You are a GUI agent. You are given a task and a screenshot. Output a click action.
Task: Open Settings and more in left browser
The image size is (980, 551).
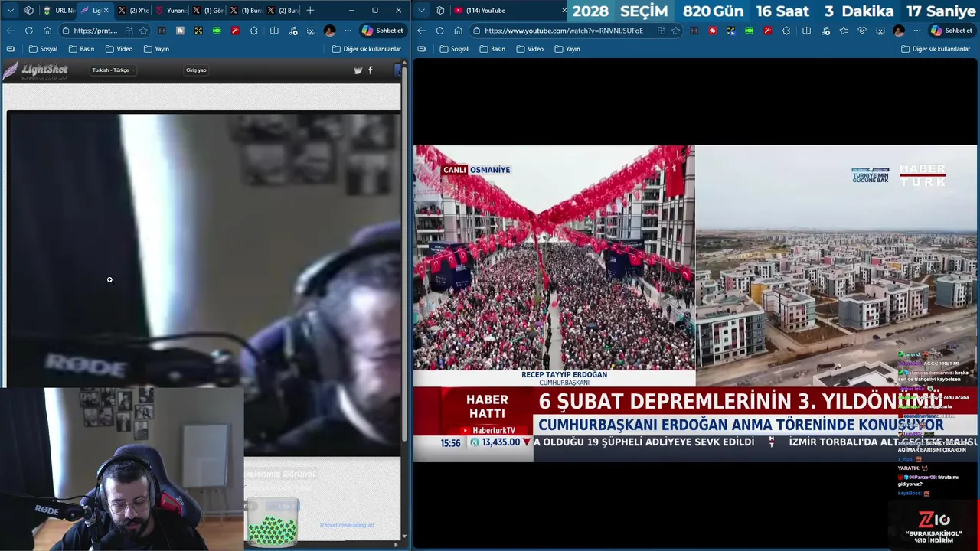348,31
